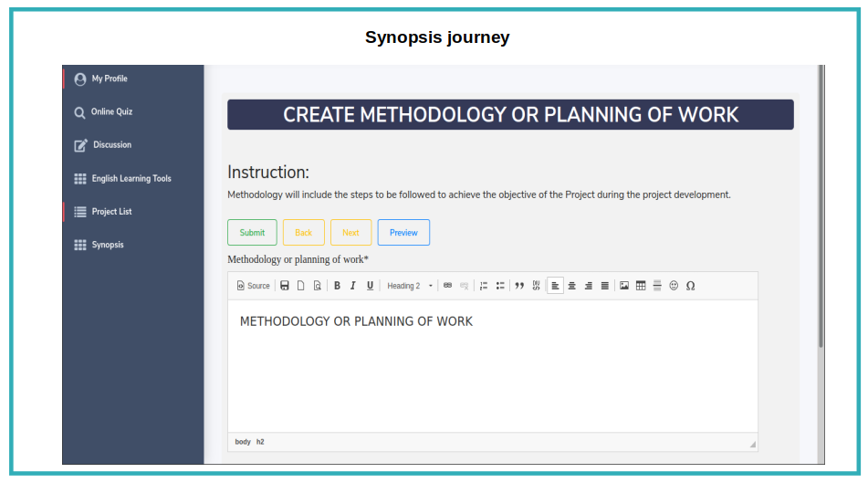Screen dimensions: 868x483
Task: Insert a table
Action: coord(641,286)
